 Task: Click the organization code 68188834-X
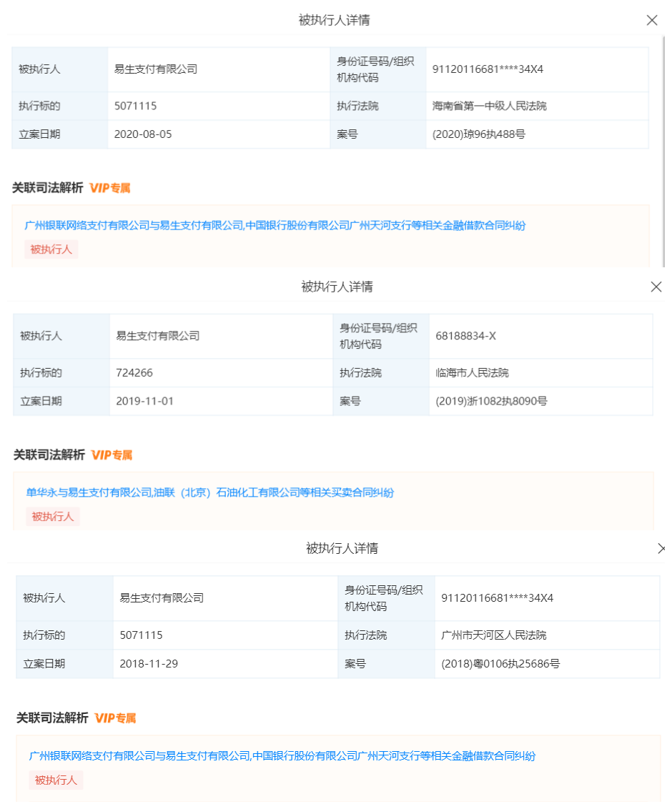pos(465,336)
